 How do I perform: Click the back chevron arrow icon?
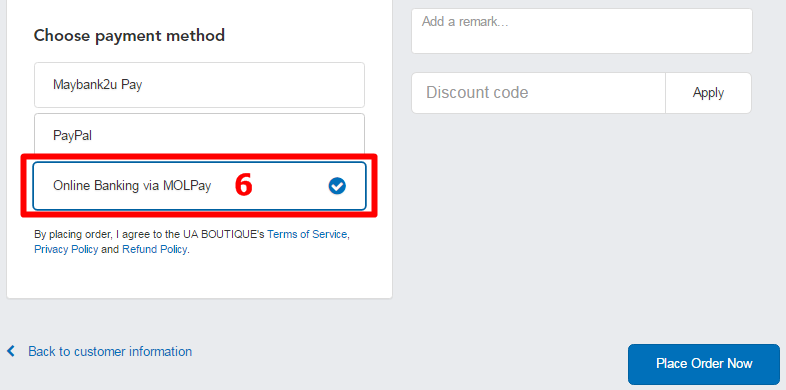click(11, 351)
